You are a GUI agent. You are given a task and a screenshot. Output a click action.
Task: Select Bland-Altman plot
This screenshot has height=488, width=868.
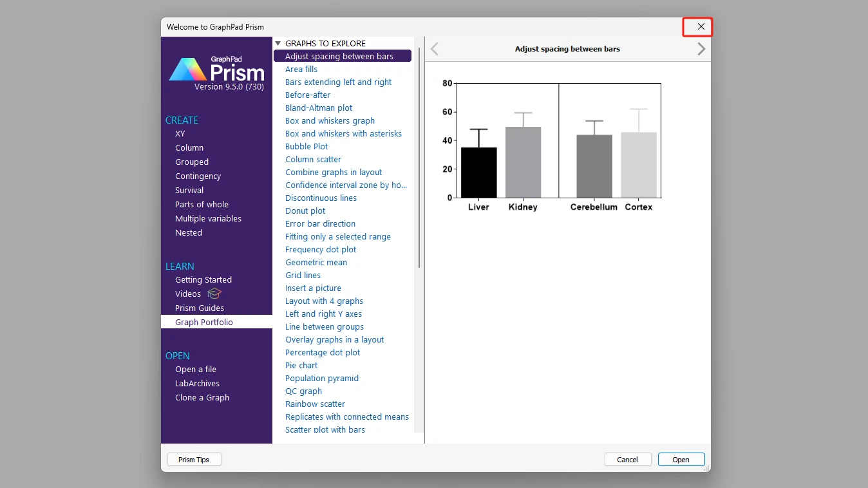coord(319,108)
